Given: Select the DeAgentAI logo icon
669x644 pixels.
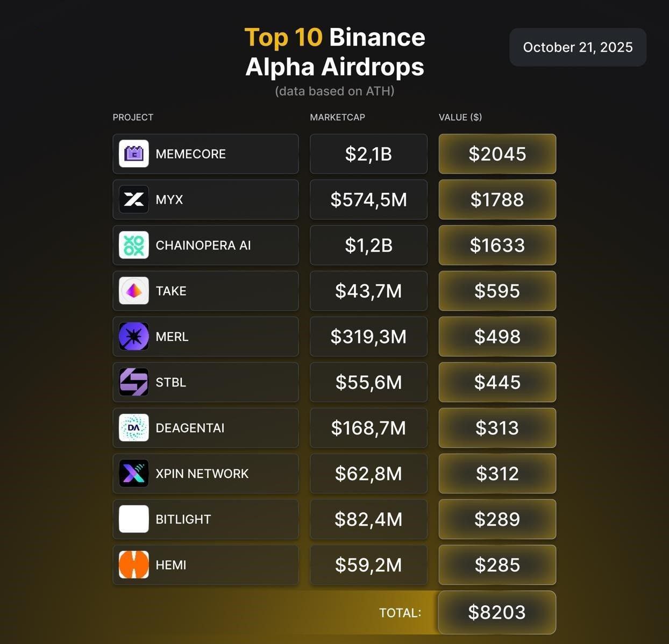Looking at the screenshot, I should (x=133, y=428).
